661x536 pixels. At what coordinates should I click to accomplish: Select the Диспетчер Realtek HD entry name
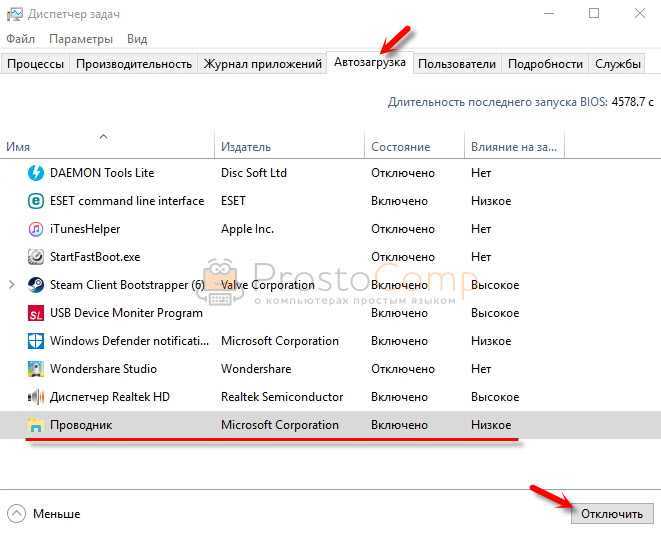(x=110, y=397)
